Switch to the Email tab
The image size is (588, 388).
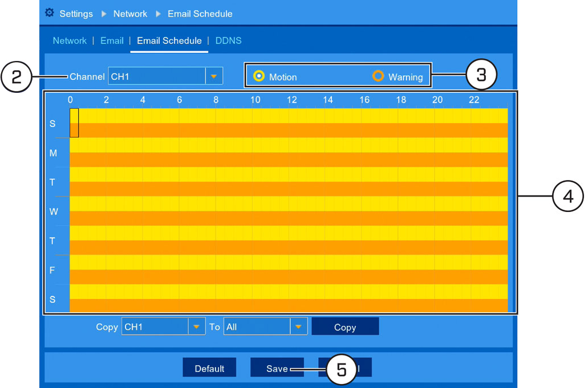tap(112, 40)
